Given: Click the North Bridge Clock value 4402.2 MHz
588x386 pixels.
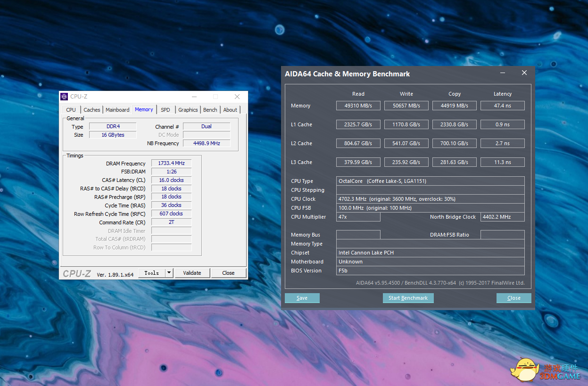Looking at the screenshot, I should [503, 217].
